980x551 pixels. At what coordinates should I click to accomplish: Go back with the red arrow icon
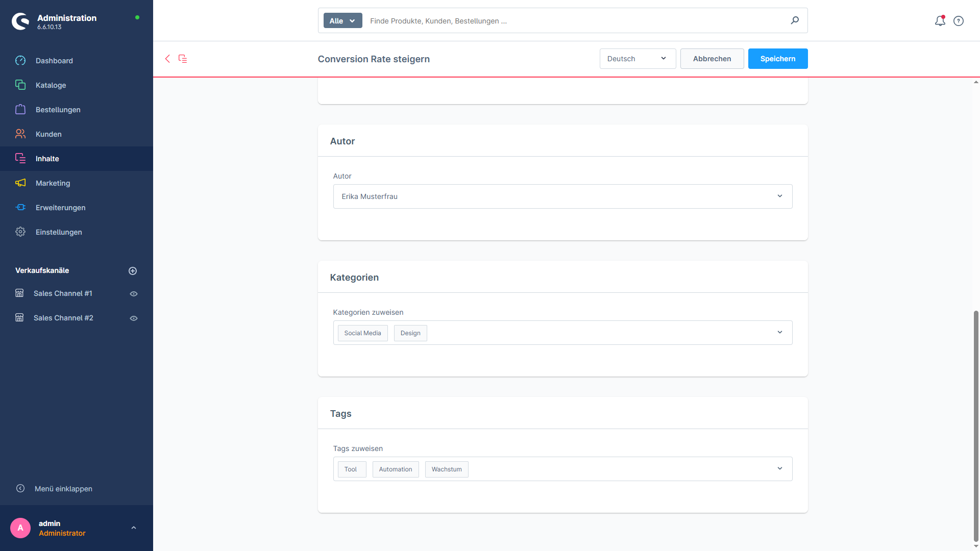167,59
